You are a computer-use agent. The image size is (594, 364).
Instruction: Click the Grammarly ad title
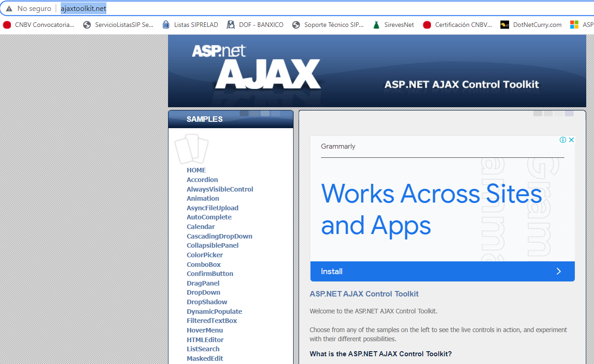[338, 146]
